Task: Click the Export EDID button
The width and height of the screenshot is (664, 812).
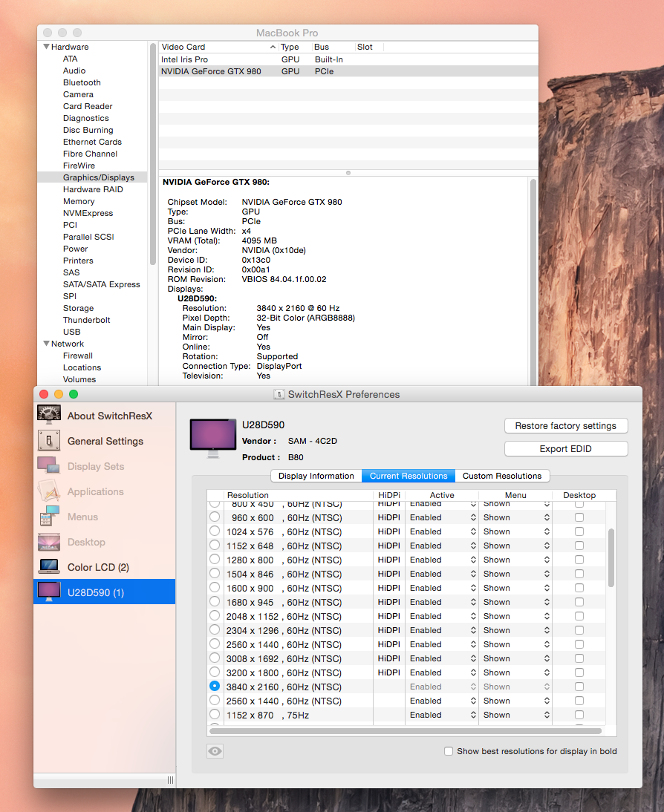Action: [x=565, y=448]
